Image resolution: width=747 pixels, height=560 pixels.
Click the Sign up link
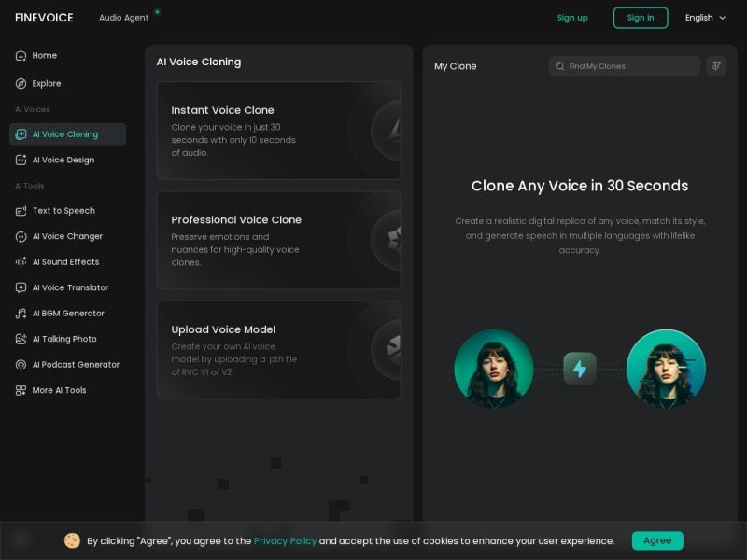(572, 18)
